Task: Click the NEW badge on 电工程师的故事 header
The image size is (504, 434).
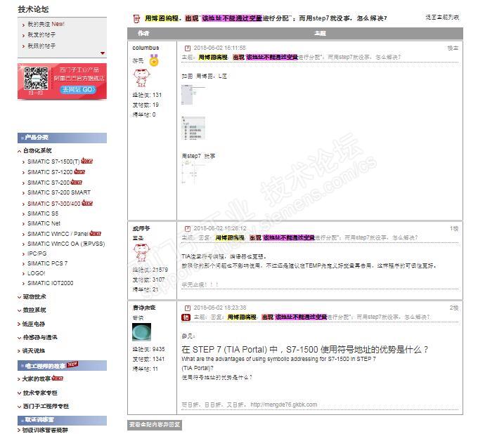Action: click(x=72, y=364)
